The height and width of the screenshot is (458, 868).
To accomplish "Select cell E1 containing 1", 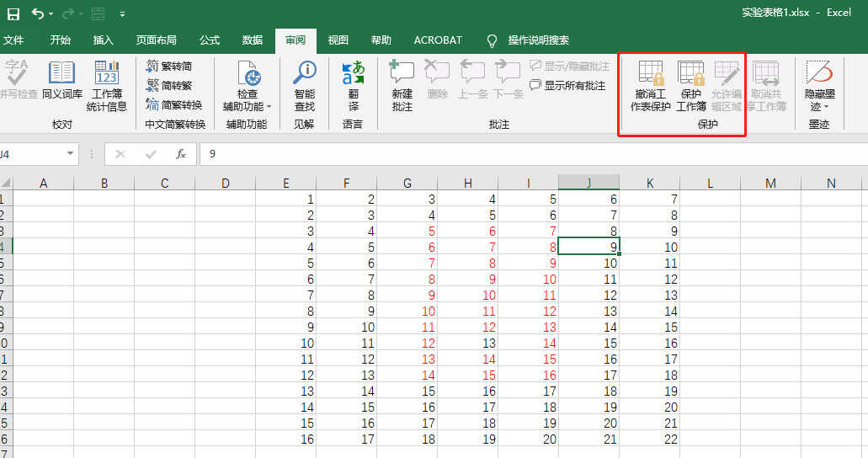I will [x=285, y=199].
